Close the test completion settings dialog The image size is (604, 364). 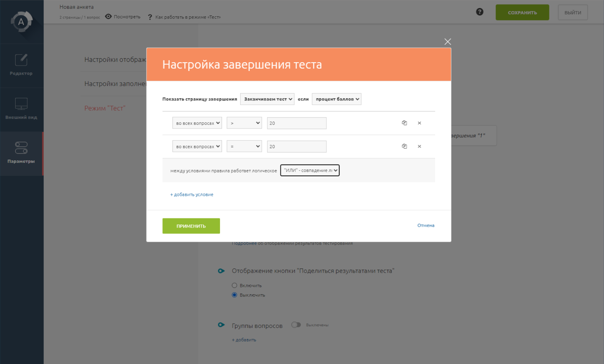click(448, 42)
